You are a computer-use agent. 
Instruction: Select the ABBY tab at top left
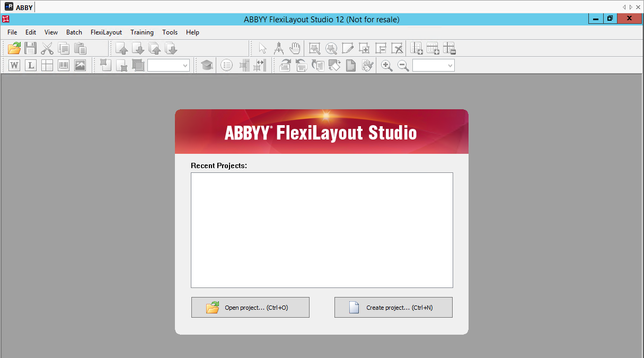coord(19,7)
